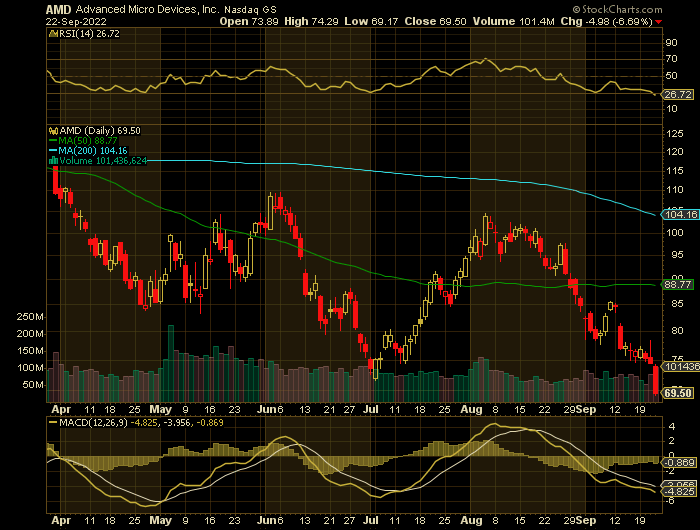Click the AMD ticker symbol in the header
700x530 pixels.
click(x=58, y=9)
